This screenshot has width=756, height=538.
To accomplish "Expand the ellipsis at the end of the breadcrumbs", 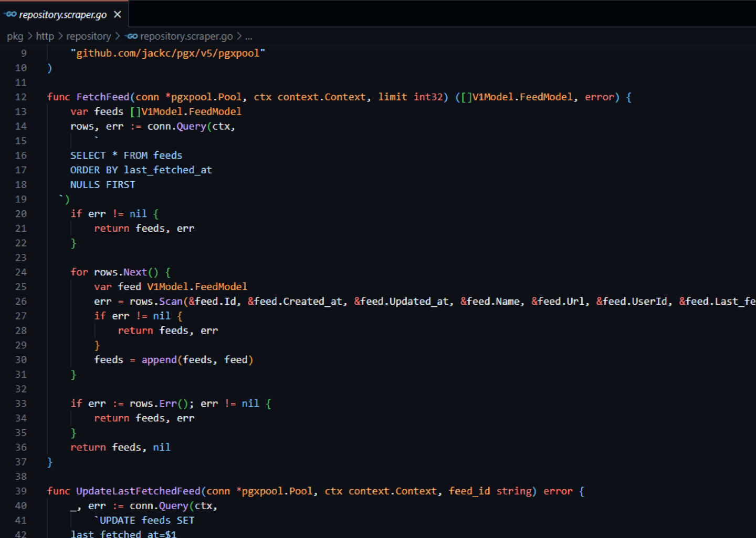I will tap(248, 37).
